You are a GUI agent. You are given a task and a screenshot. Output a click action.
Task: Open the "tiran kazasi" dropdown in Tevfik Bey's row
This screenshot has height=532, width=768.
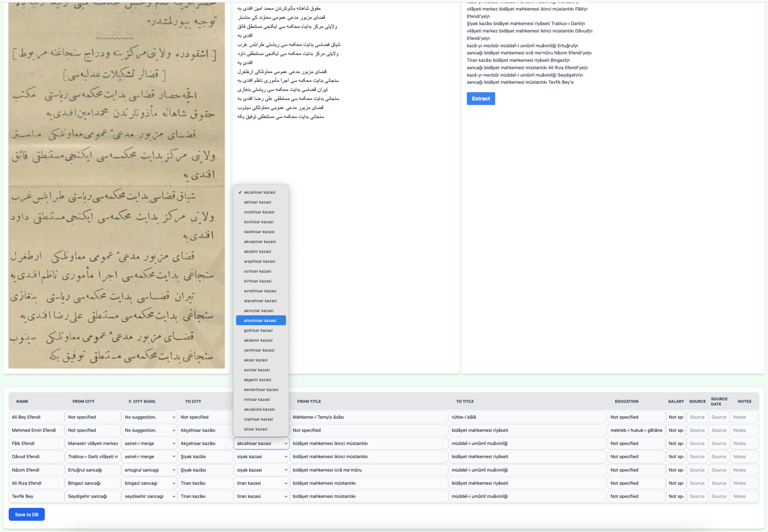click(x=261, y=496)
